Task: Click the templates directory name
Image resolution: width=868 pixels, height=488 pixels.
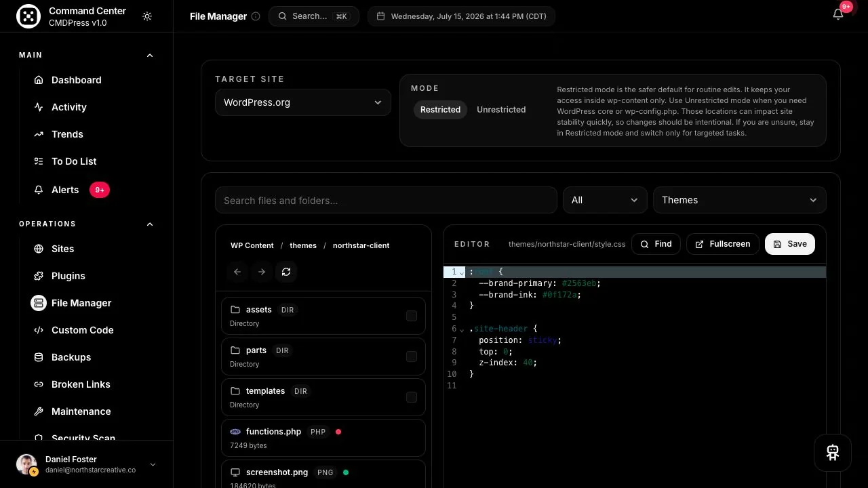Action: click(265, 391)
